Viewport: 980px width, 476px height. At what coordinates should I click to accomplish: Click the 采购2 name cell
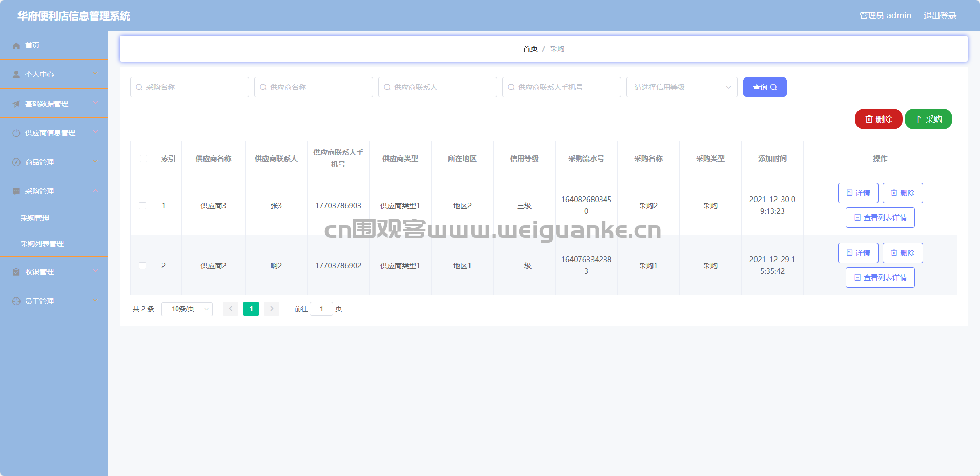tap(648, 206)
